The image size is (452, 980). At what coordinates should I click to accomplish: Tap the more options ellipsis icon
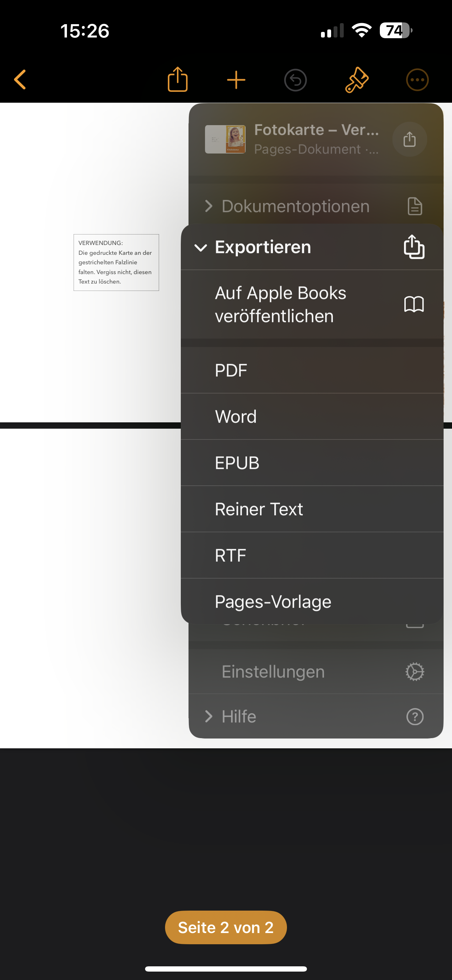417,80
